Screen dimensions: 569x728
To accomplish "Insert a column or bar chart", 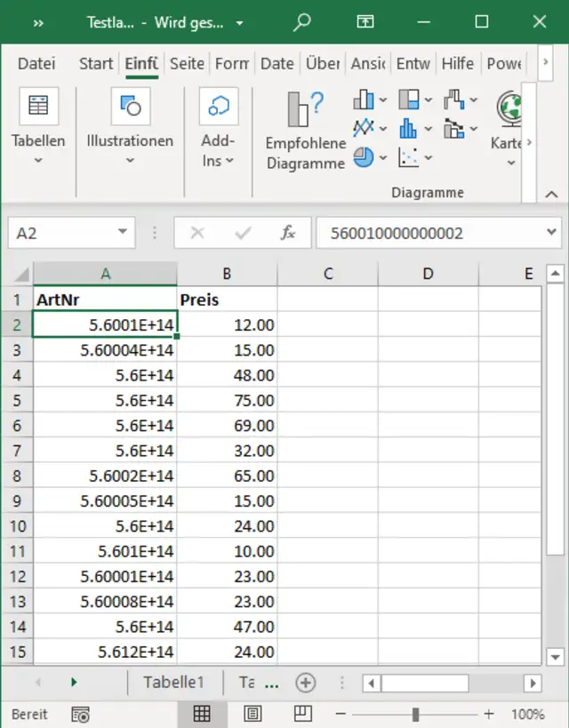I will click(364, 100).
